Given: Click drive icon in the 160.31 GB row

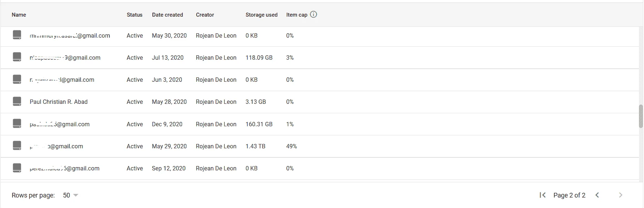Looking at the screenshot, I should click(17, 124).
